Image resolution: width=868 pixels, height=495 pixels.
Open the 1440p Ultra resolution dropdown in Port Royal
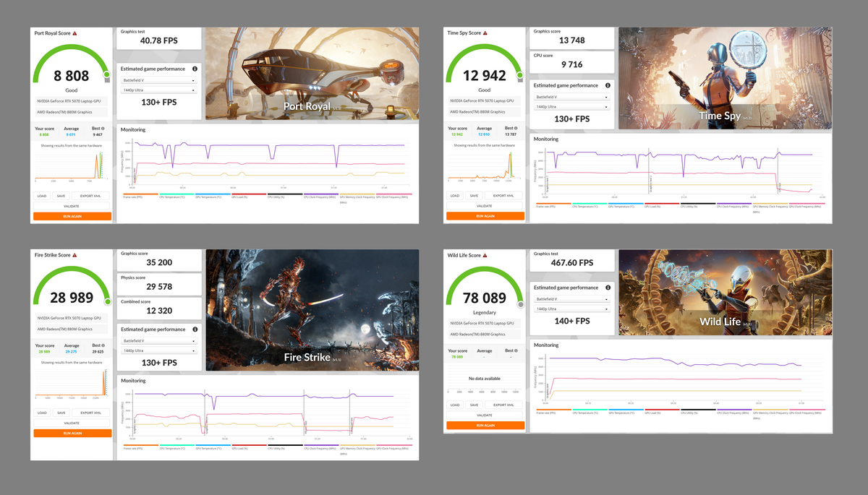point(158,90)
